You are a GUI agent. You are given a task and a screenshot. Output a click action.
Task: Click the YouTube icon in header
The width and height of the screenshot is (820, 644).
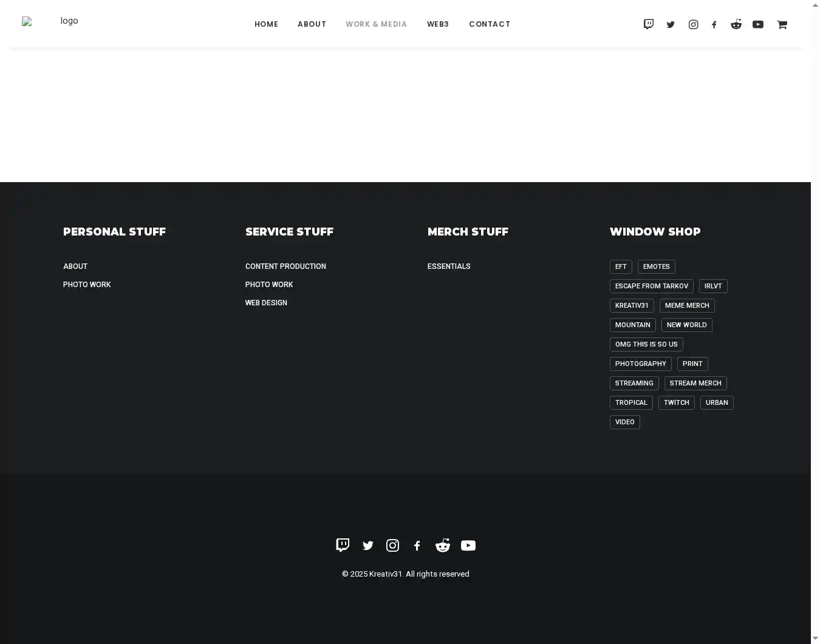(x=758, y=25)
